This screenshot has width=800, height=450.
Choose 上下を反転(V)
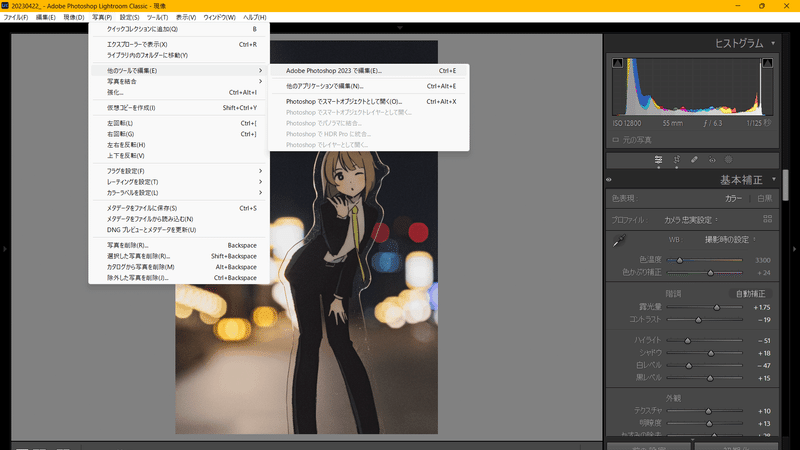[179, 156]
